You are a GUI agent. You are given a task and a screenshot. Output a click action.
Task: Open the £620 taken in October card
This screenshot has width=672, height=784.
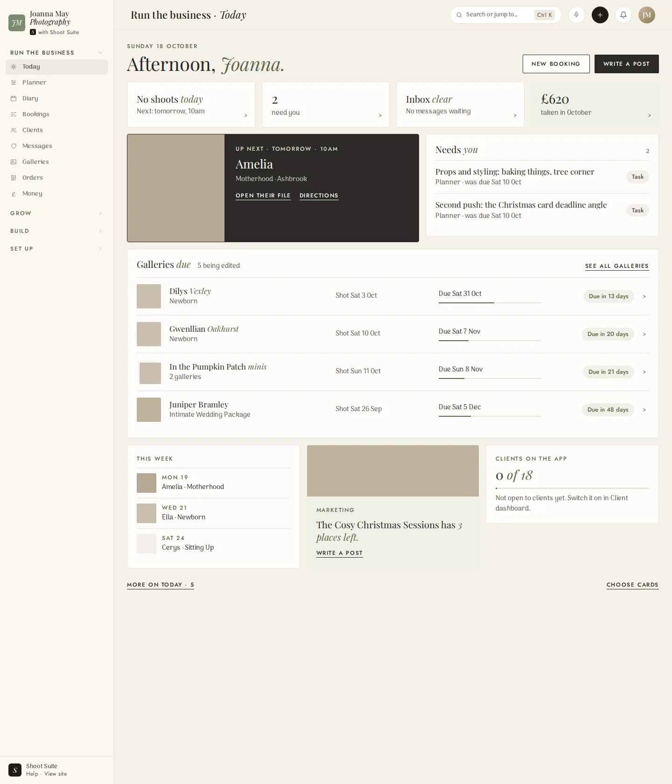(x=595, y=105)
